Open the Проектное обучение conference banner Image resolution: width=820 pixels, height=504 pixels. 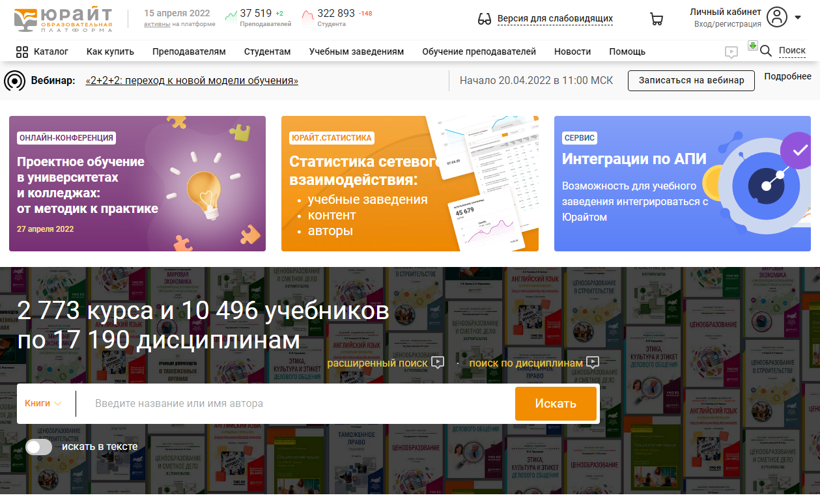(x=137, y=184)
